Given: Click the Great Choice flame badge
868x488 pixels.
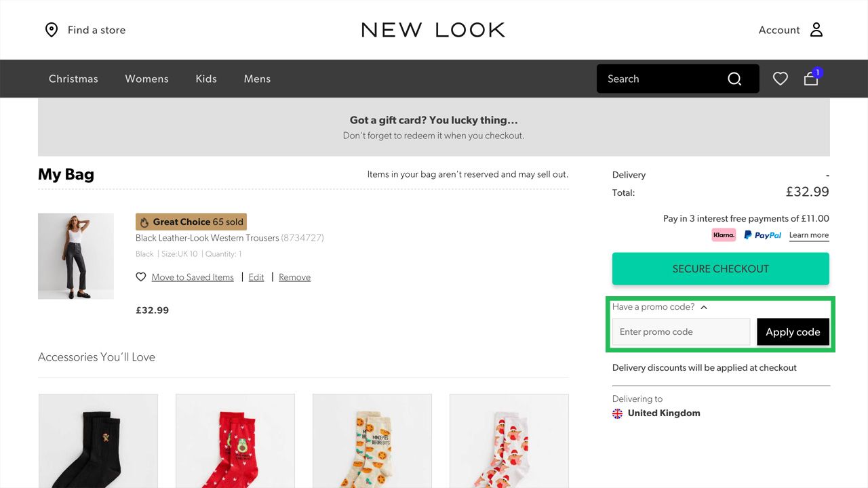Looking at the screenshot, I should tap(191, 222).
